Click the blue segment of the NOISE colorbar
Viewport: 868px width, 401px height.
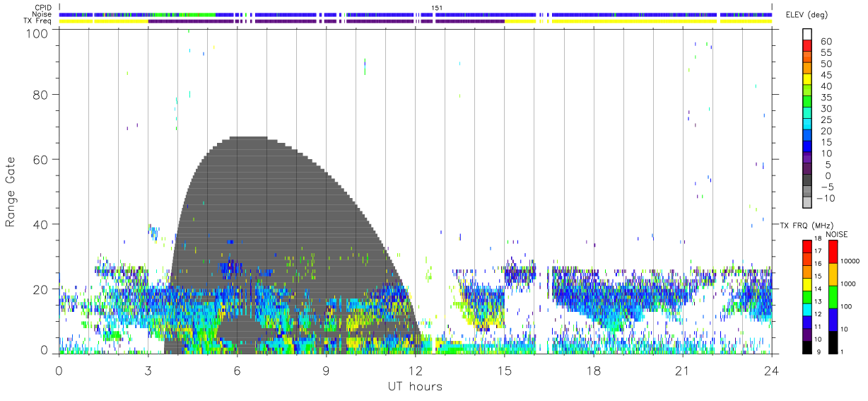click(833, 319)
